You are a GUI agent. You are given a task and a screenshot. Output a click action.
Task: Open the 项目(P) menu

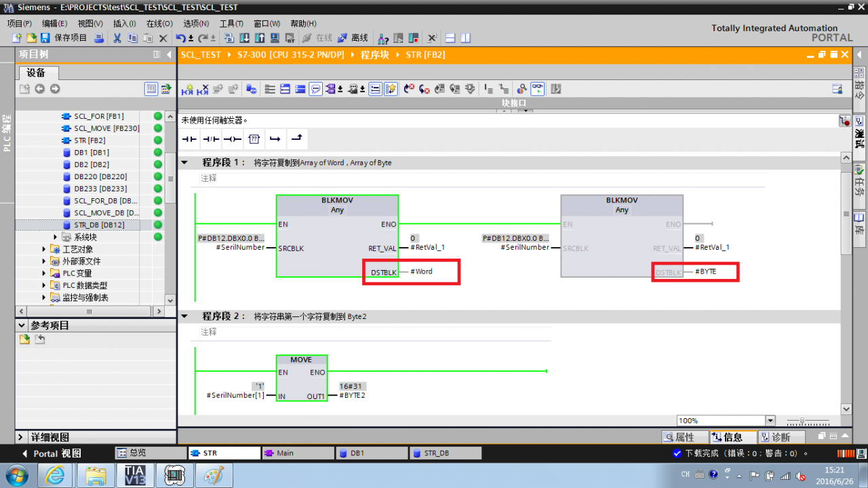(x=19, y=23)
